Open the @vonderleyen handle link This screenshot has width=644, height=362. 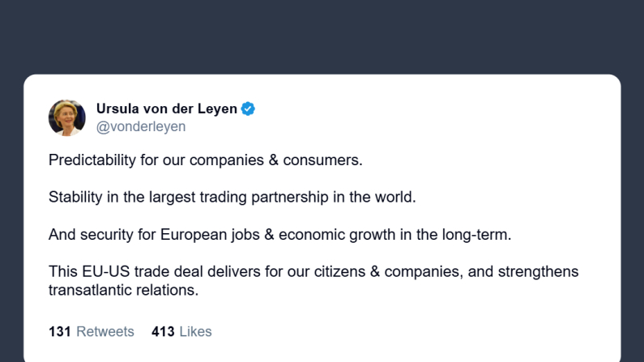pos(141,126)
